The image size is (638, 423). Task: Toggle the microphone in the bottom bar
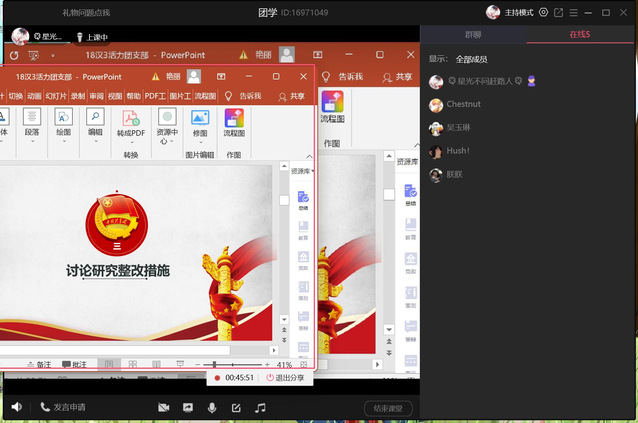pos(212,407)
